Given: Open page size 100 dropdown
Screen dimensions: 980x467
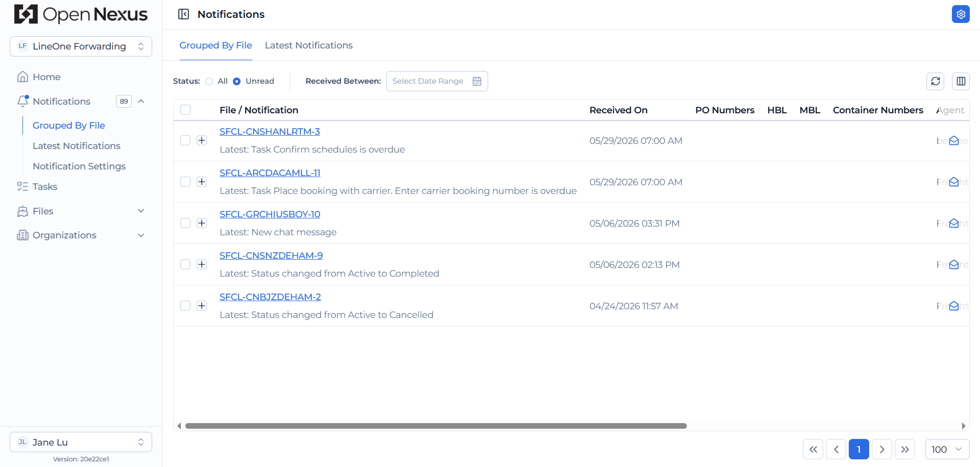Looking at the screenshot, I should point(947,449).
